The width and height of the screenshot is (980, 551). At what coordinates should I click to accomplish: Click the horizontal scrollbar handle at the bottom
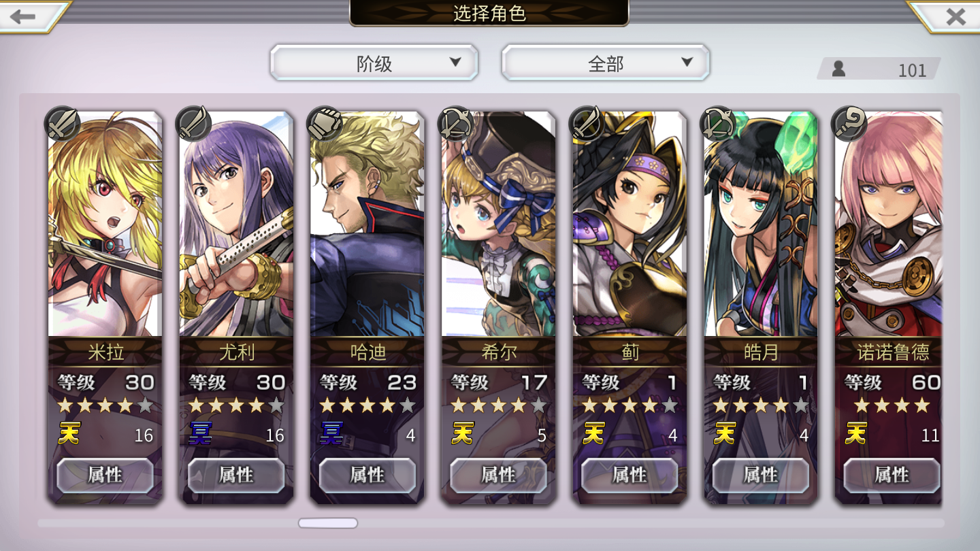[x=328, y=523]
